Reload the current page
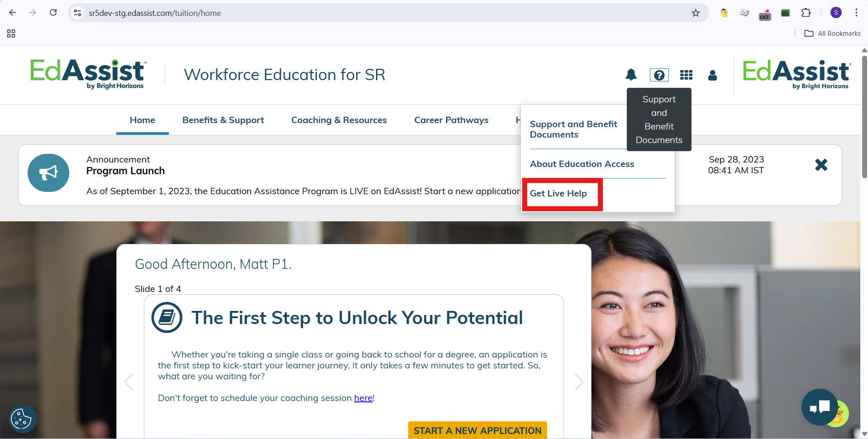This screenshot has height=439, width=868. pos(53,13)
